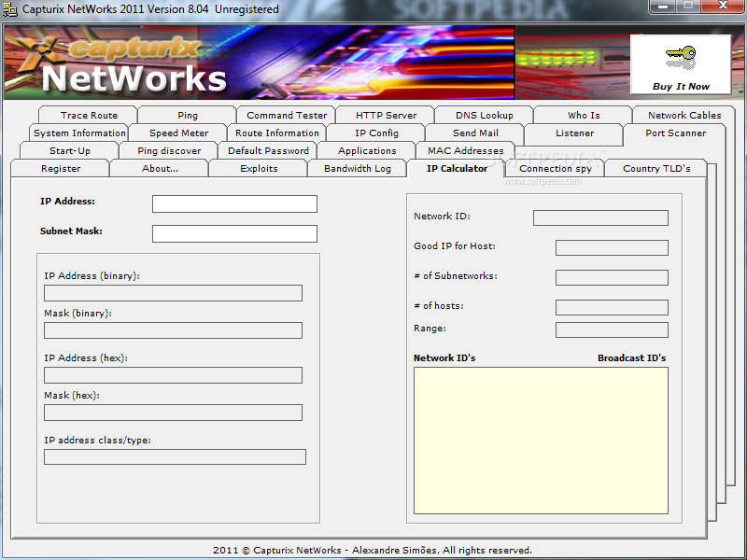Go to the DNS Lookup tab
747x560 pixels.
coord(484,115)
